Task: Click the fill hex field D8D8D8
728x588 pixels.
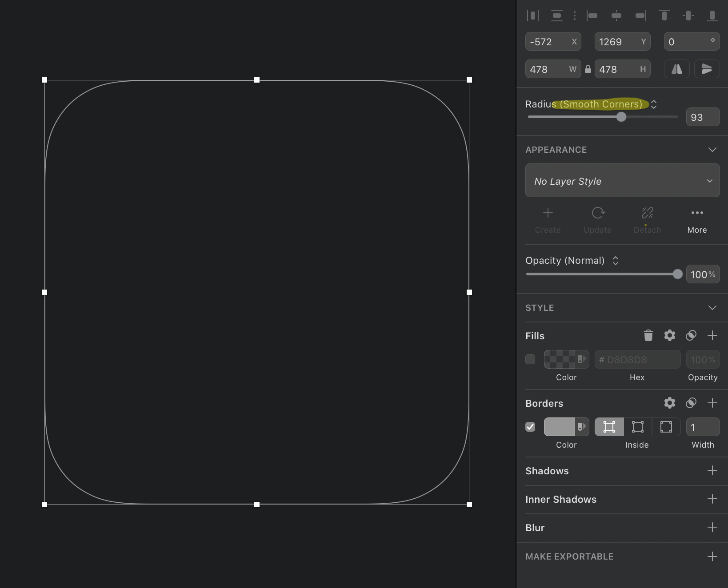Action: pos(638,359)
